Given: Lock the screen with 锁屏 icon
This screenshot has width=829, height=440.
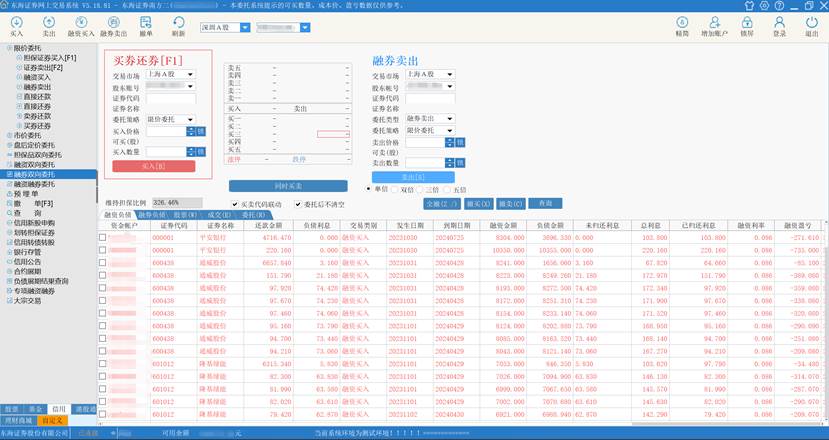Looking at the screenshot, I should (x=747, y=26).
